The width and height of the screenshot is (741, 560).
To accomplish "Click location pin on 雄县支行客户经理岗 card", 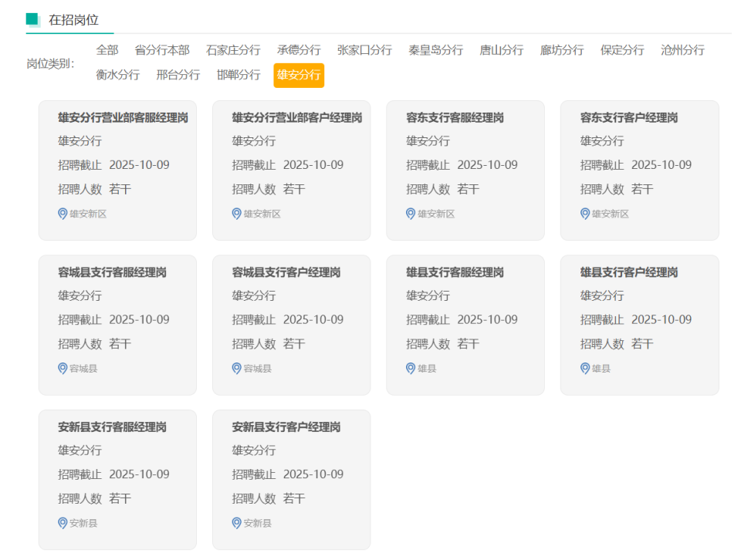I will [x=585, y=368].
